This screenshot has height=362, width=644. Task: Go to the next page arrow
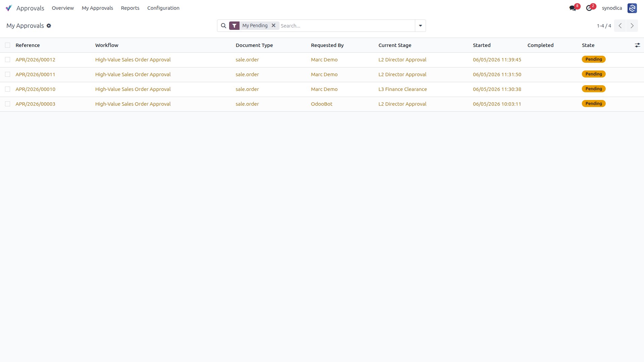point(632,26)
